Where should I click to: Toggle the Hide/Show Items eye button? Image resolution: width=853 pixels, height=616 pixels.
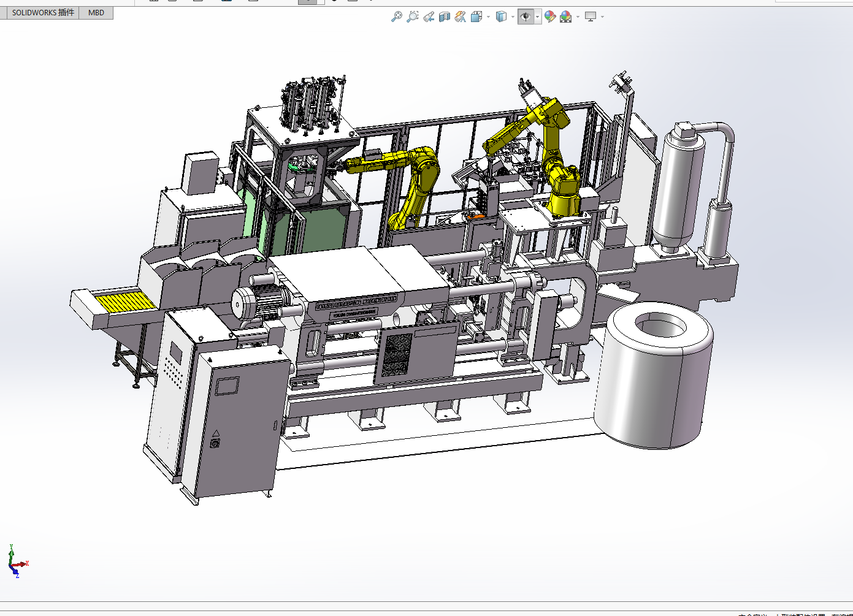[x=526, y=17]
